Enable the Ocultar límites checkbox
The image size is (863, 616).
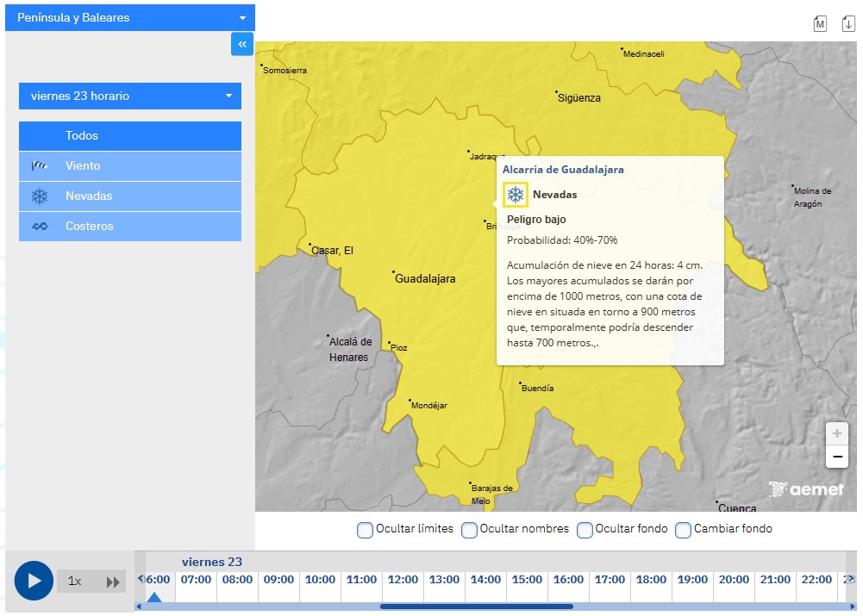[366, 530]
